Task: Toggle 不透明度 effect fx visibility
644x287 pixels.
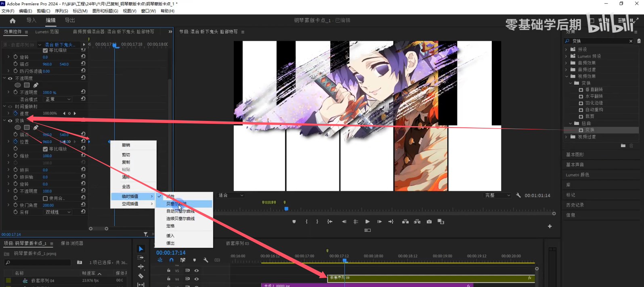Action: click(10, 78)
